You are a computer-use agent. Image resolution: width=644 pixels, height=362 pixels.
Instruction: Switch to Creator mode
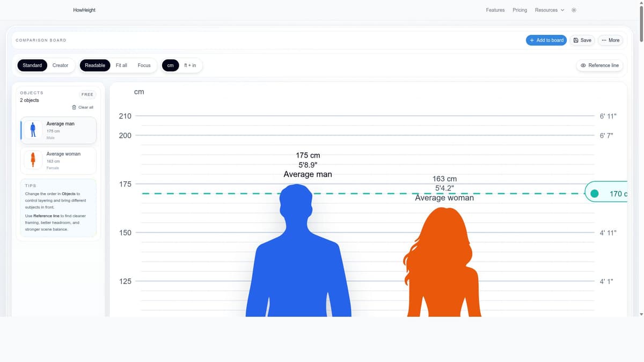pos(60,65)
